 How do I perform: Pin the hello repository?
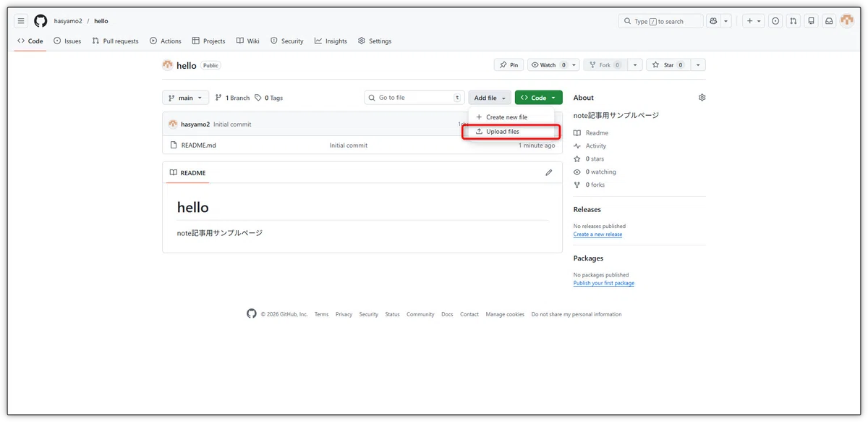[x=509, y=65]
